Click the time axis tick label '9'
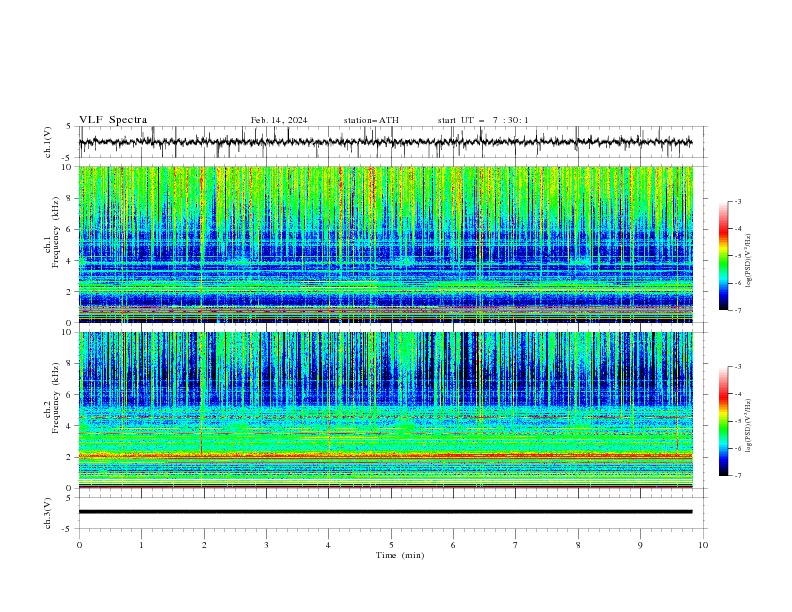Screen dimensions: 792x612 click(640, 545)
